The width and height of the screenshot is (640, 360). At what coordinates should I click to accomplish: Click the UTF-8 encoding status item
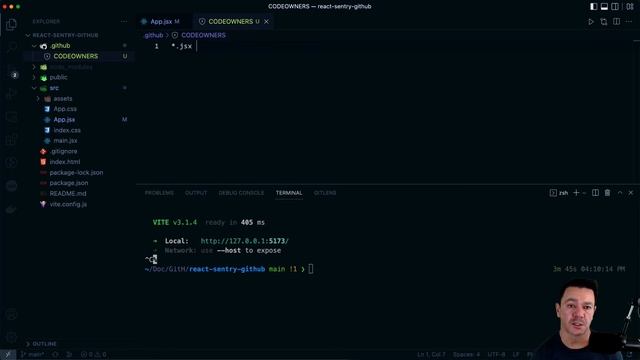click(496, 355)
